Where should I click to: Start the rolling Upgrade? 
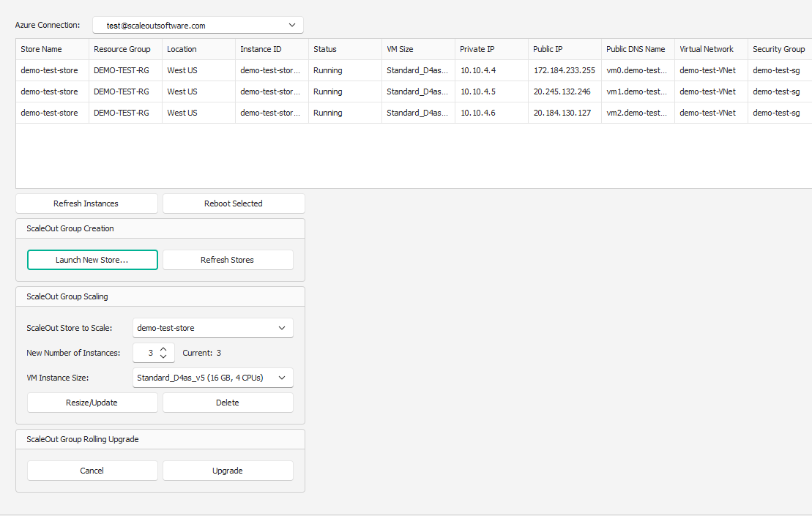pos(228,471)
